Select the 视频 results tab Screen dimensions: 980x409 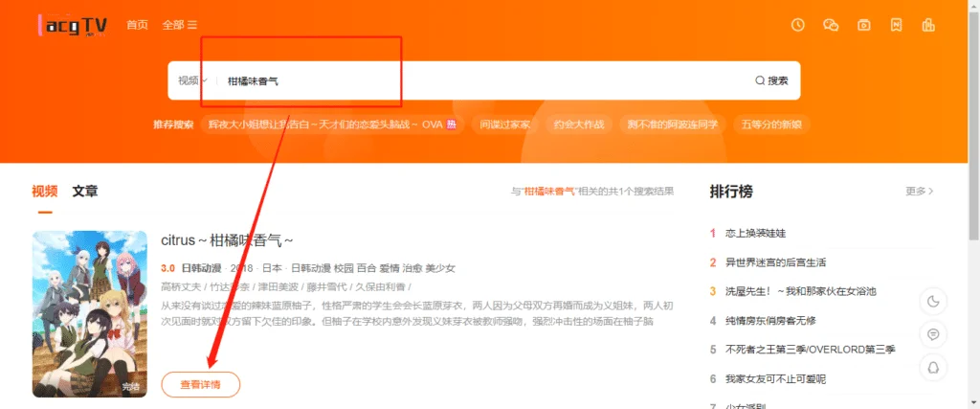pyautogui.click(x=44, y=192)
